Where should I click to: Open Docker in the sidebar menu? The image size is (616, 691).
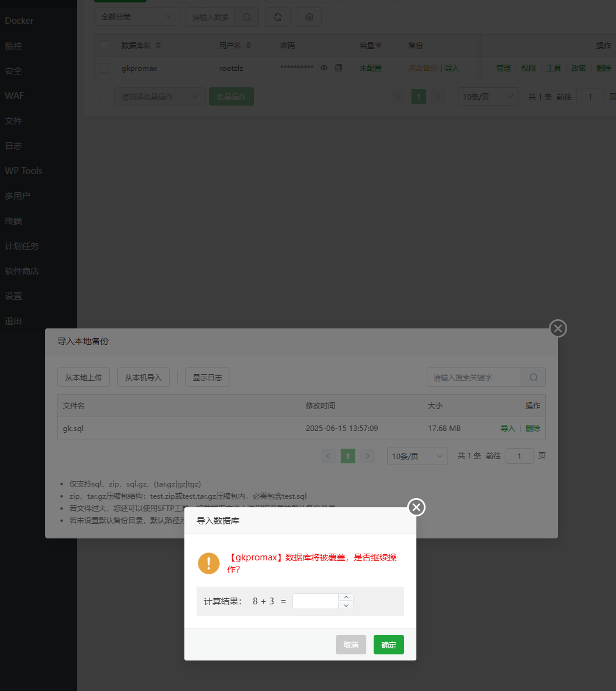pos(20,20)
